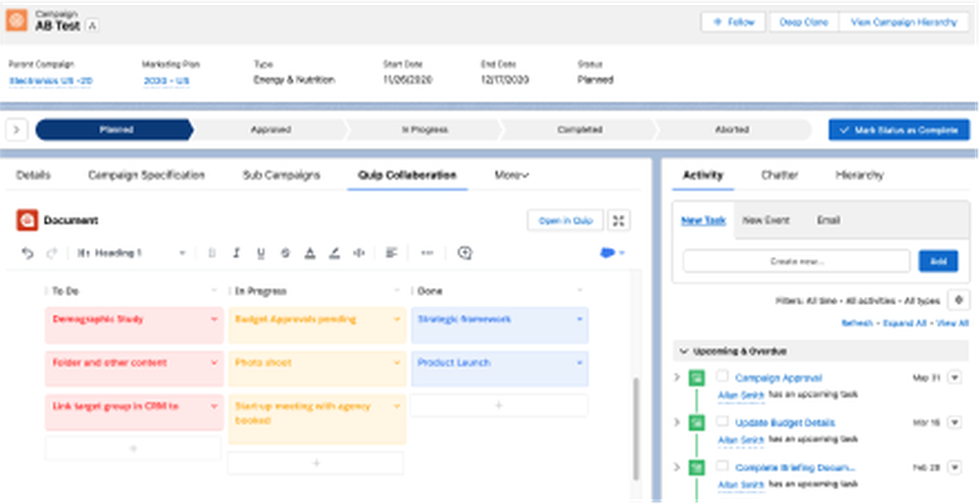Open the Chatter tab
This screenshot has width=980, height=504.
779,176
